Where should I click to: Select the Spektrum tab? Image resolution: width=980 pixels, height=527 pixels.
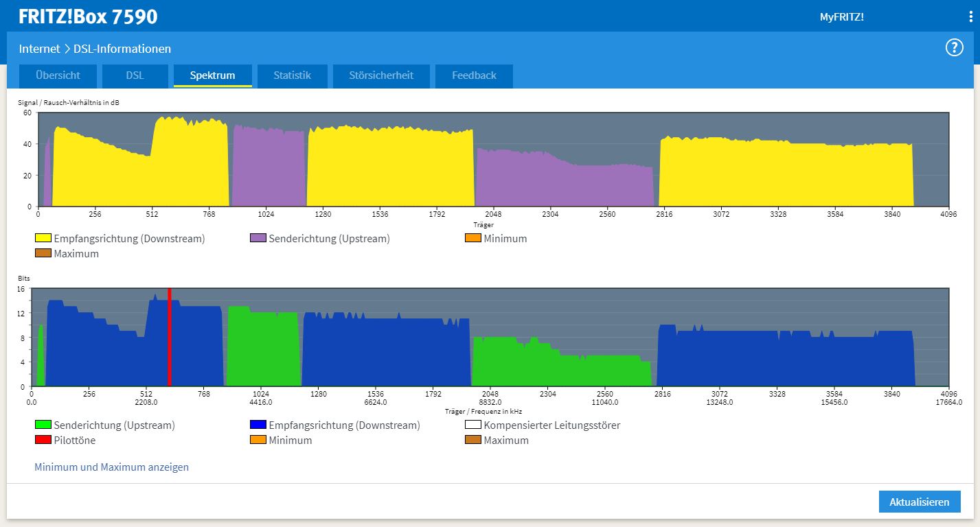point(213,75)
